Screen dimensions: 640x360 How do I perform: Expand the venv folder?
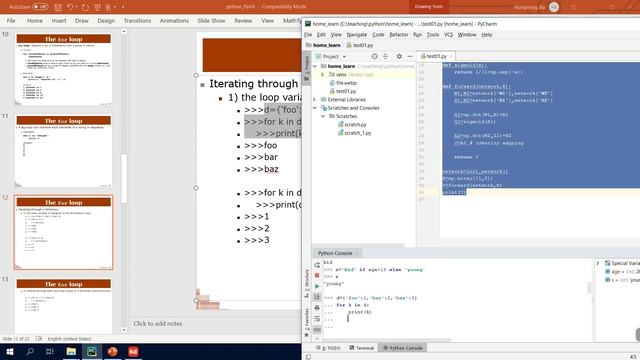[322, 75]
